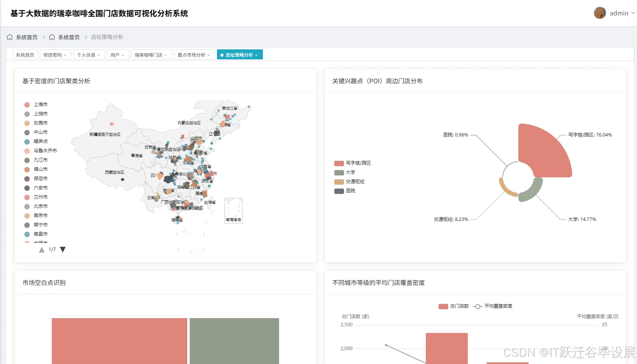Image resolution: width=637 pixels, height=364 pixels.
Task: Go to previous page of map legend
Action: click(x=42, y=249)
